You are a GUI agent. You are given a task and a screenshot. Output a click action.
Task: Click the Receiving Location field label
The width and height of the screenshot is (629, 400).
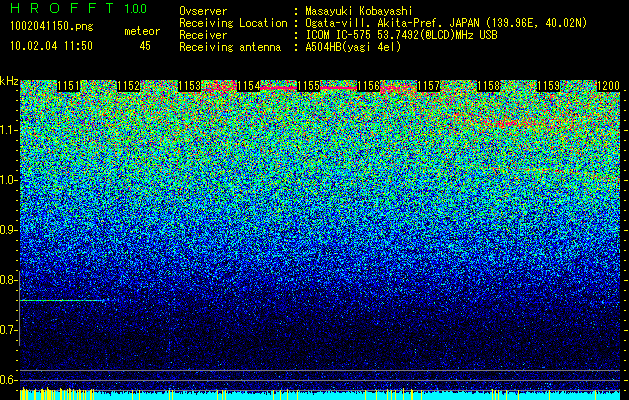point(233,23)
